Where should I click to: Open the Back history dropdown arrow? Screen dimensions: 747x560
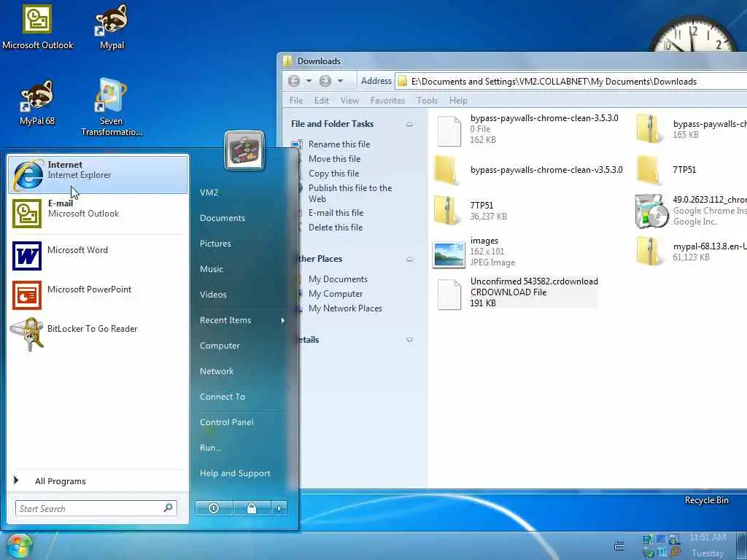coord(309,81)
